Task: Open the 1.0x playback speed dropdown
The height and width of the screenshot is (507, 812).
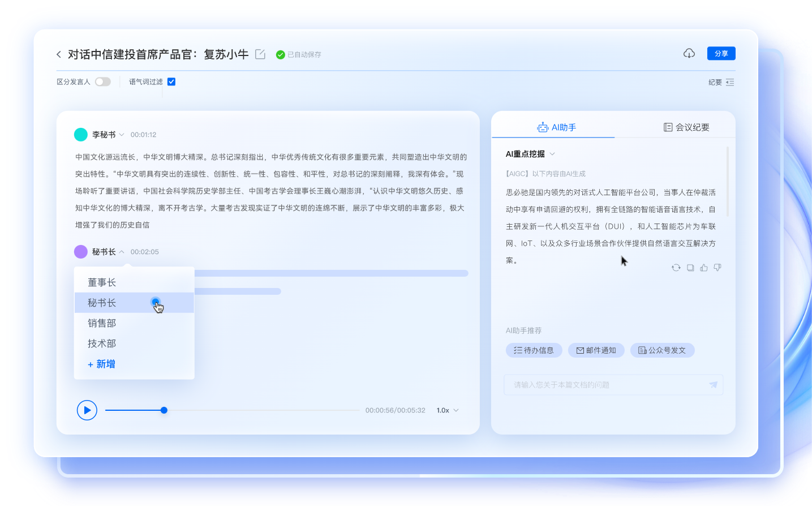Action: [448, 410]
